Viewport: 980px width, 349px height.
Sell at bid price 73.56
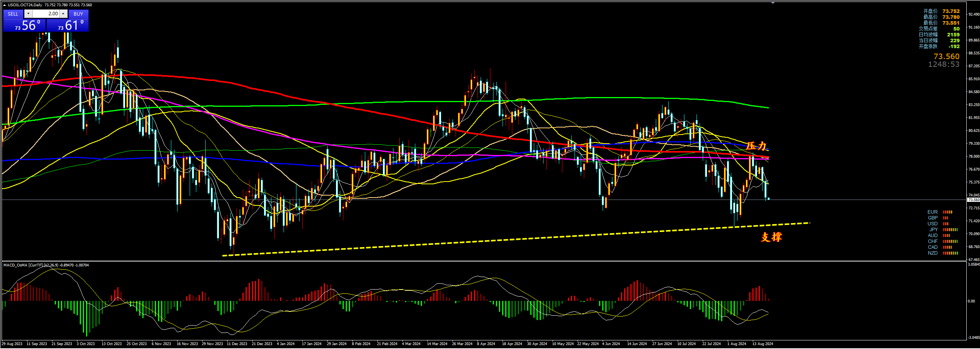pos(24,25)
